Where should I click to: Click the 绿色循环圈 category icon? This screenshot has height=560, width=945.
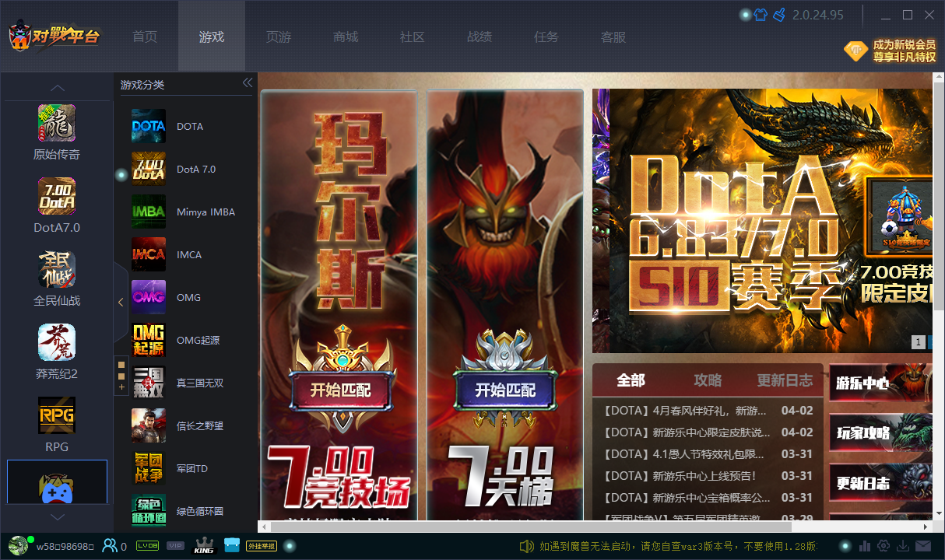click(149, 509)
